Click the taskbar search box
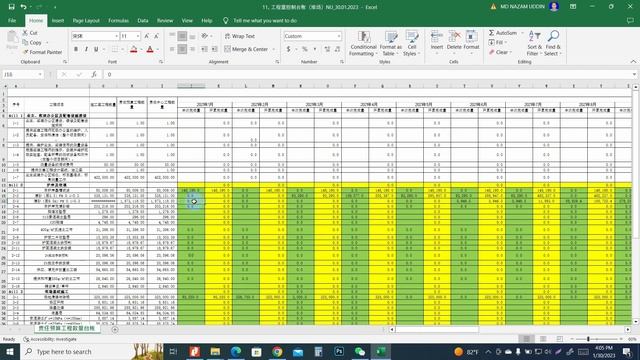Viewport: 640px width, 360px height. [92, 351]
